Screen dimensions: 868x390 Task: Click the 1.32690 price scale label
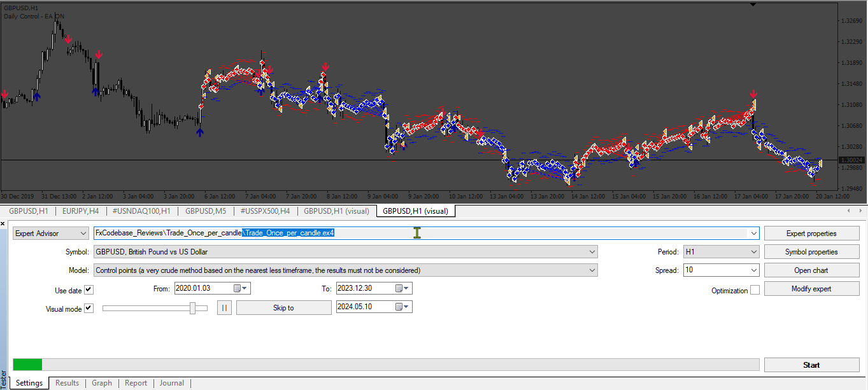click(852, 21)
